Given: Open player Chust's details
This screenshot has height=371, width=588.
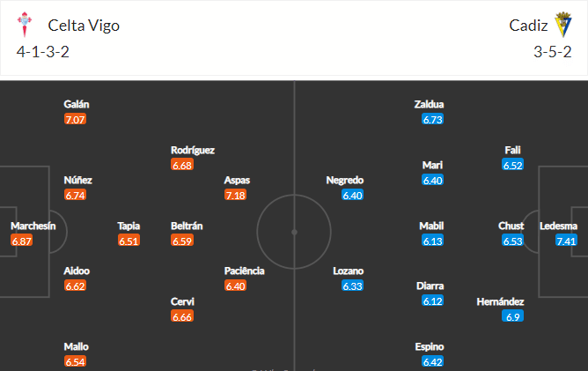Looking at the screenshot, I should pyautogui.click(x=511, y=226).
